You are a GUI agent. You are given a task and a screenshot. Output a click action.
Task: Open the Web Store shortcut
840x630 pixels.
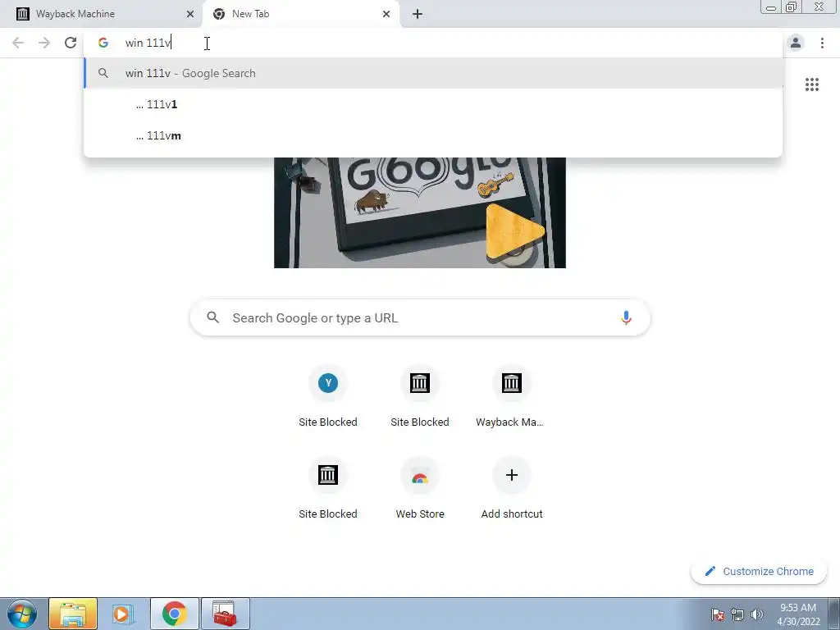point(420,489)
